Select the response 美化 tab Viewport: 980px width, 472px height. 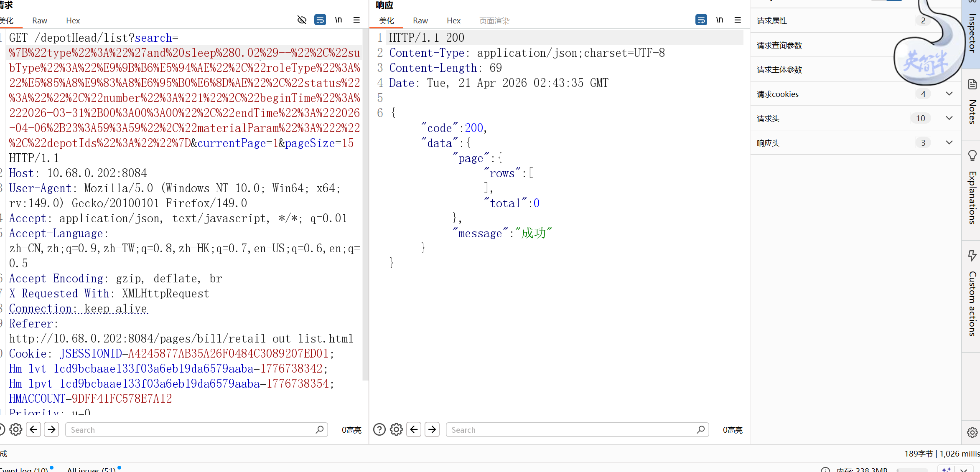[387, 20]
